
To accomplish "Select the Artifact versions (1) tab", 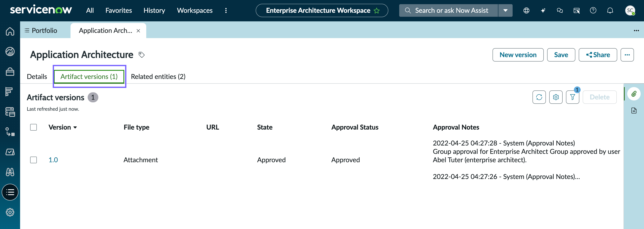I will pos(89,76).
